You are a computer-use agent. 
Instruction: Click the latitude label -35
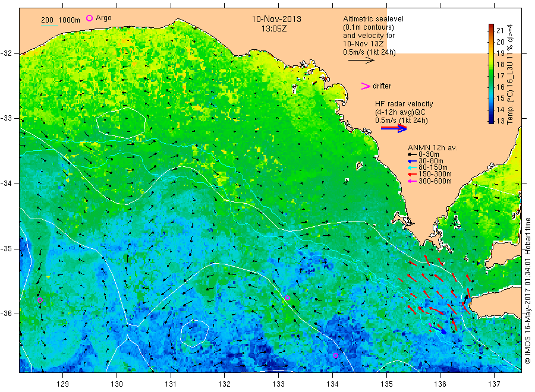pos(7,248)
